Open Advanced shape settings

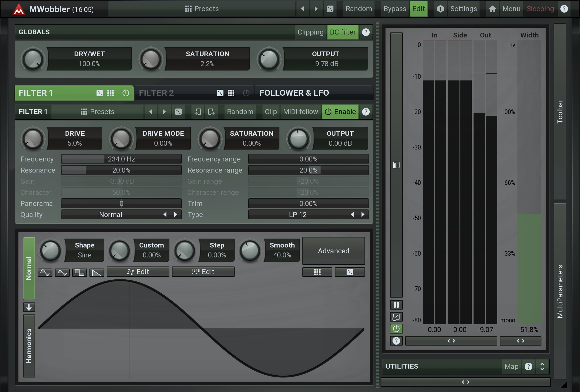(334, 251)
